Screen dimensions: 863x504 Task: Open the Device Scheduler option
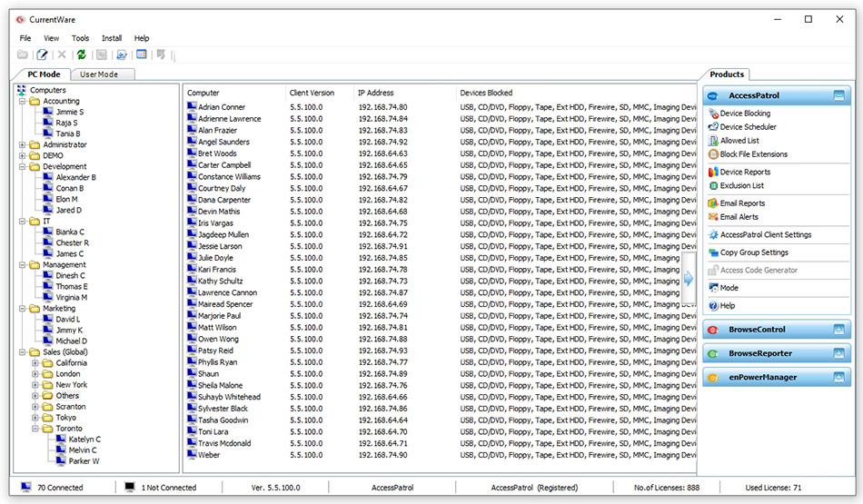coord(748,127)
